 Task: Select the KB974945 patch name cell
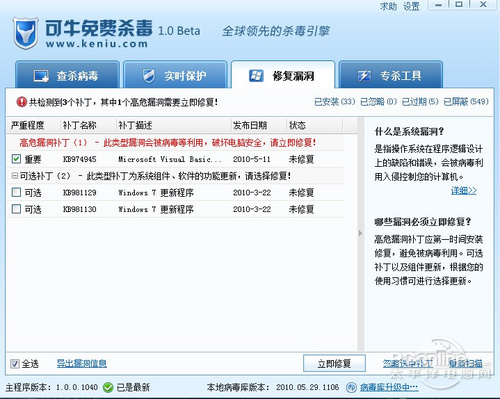(80, 159)
